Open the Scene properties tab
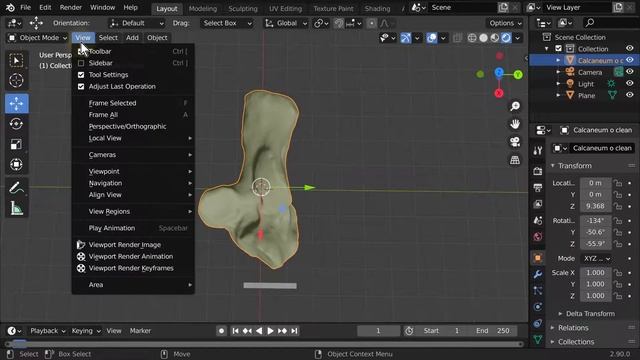Viewport: 640px width, 360px height. click(x=538, y=220)
